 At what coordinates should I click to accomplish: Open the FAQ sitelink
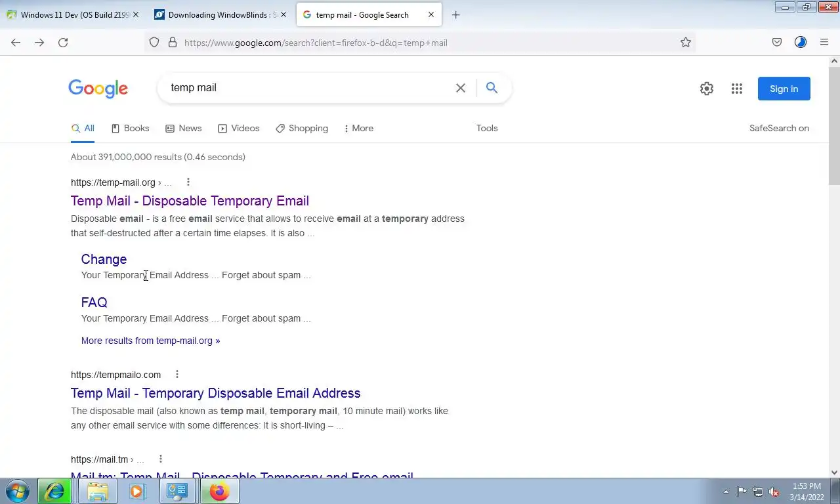[x=94, y=303]
